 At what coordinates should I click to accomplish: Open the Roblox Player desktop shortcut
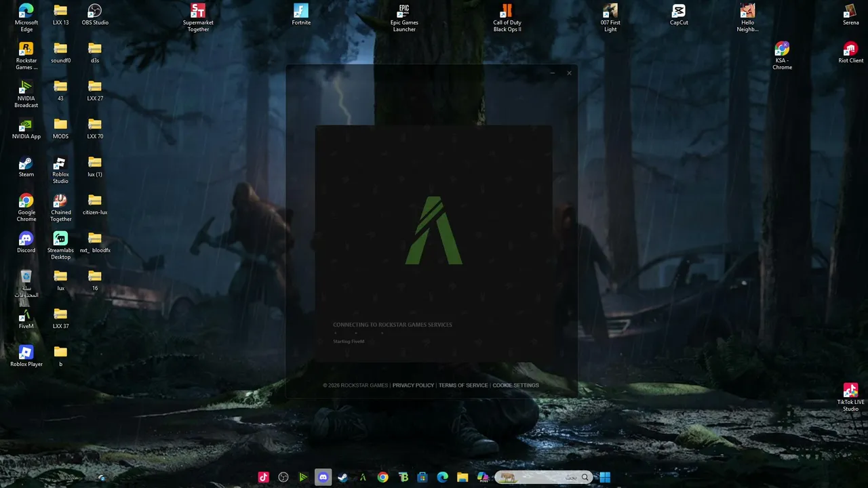click(26, 357)
